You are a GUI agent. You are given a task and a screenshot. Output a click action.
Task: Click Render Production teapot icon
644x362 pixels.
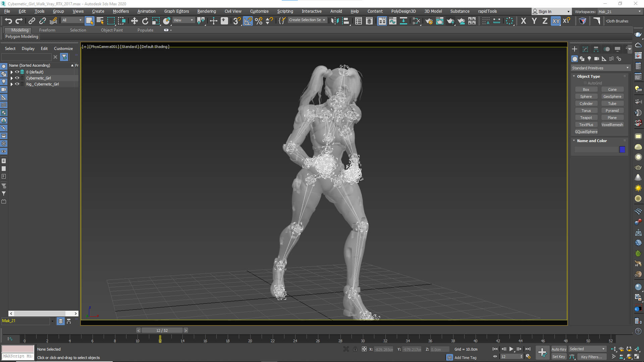click(450, 21)
